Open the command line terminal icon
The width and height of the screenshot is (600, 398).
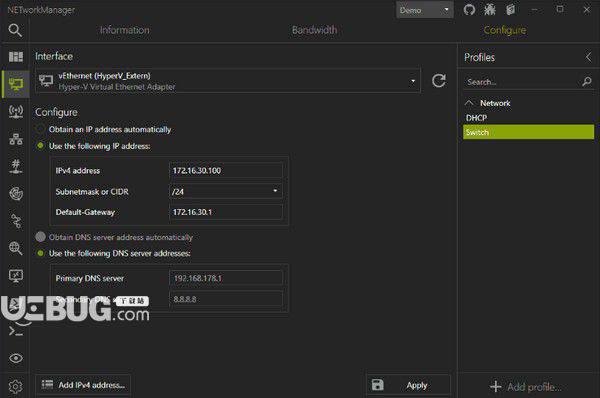16,331
